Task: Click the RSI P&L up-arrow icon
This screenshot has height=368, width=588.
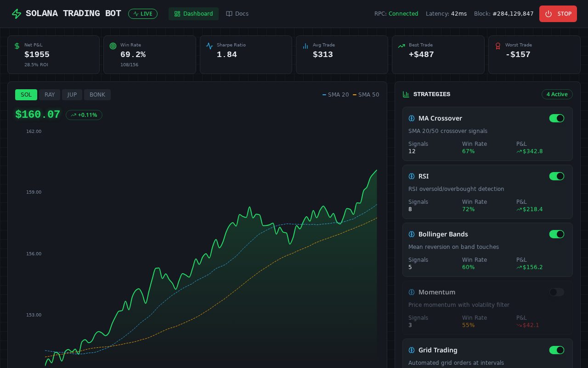Action: pos(519,209)
